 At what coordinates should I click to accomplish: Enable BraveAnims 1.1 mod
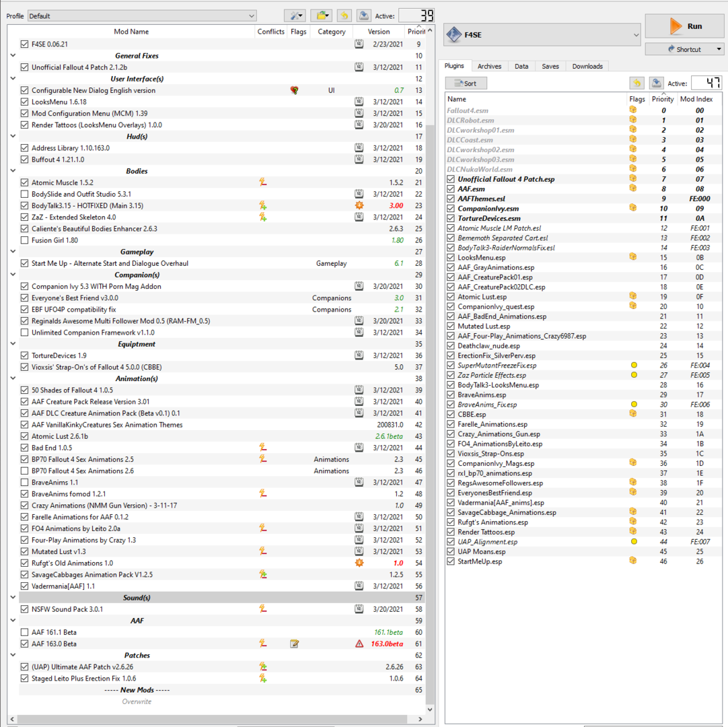point(25,482)
